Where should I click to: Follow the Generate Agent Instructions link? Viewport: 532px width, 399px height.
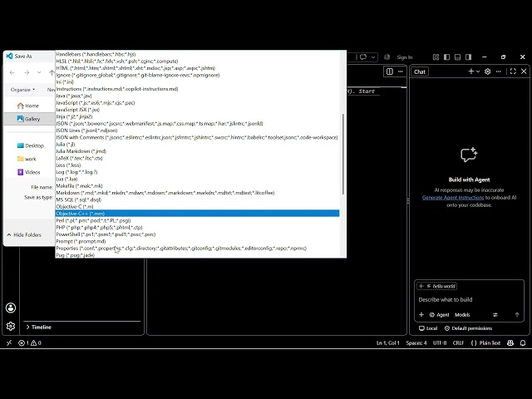click(x=453, y=198)
